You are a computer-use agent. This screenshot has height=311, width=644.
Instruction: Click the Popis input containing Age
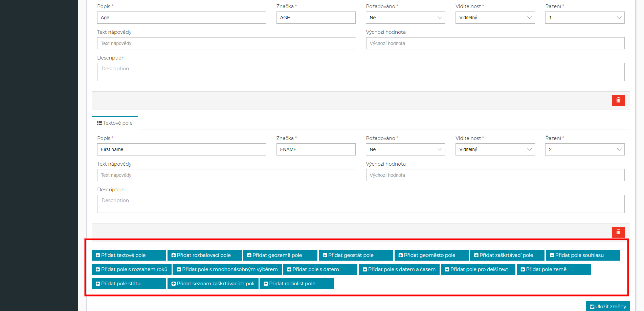(x=182, y=18)
